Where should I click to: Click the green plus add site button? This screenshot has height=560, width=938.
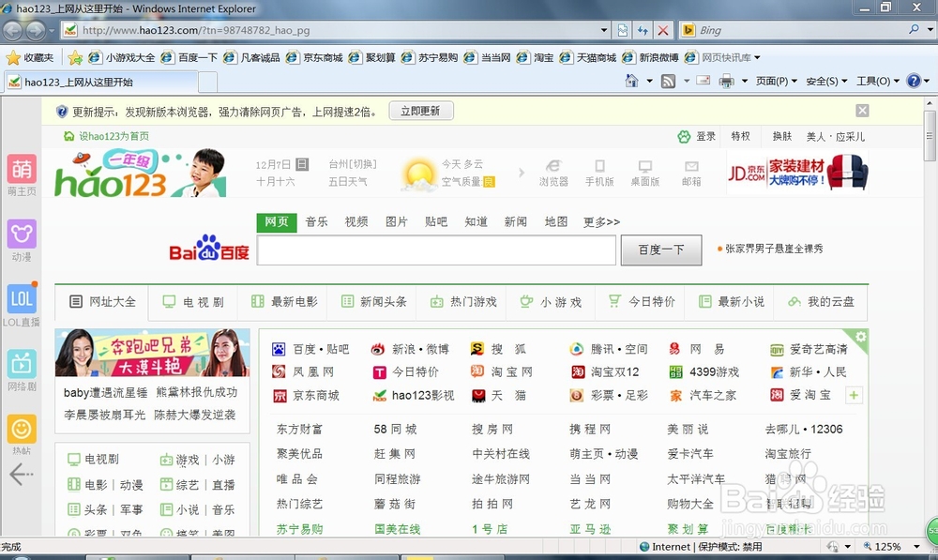(x=854, y=395)
